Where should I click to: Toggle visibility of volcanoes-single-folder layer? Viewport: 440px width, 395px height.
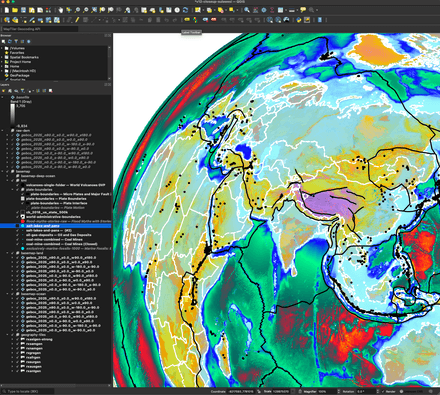(18, 185)
